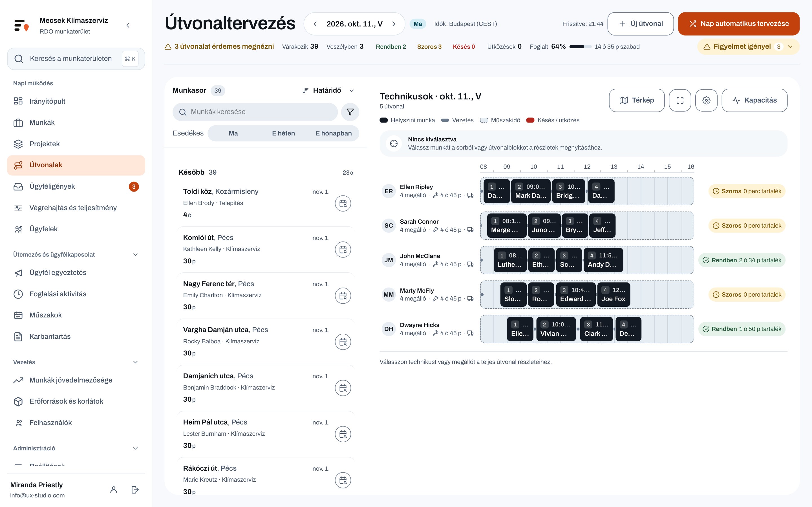Go to previous day arrow

(x=315, y=24)
